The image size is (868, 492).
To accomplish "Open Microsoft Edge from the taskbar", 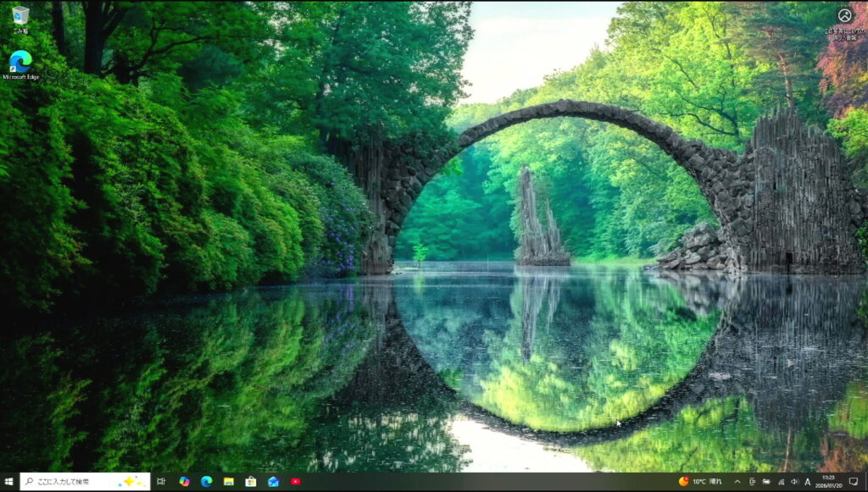I will point(206,482).
